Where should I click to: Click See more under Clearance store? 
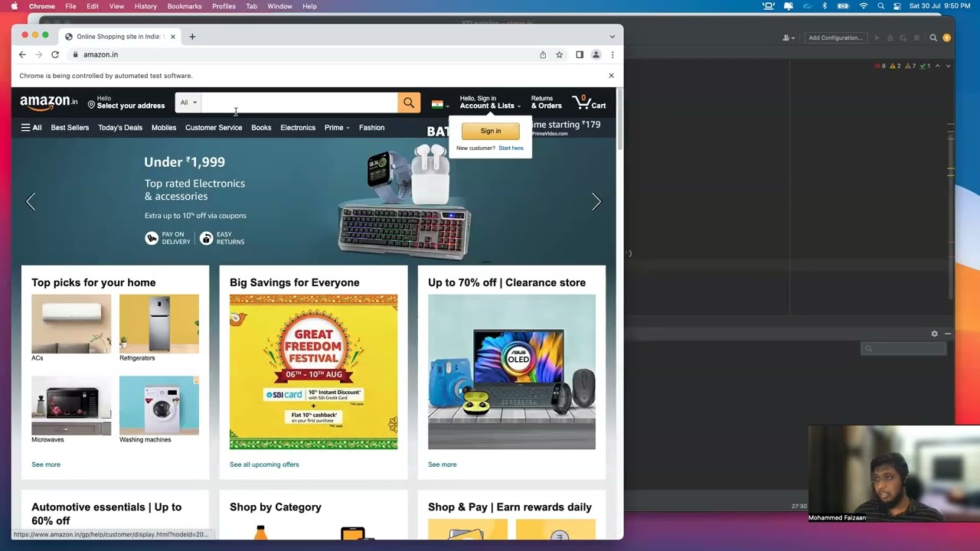442,465
